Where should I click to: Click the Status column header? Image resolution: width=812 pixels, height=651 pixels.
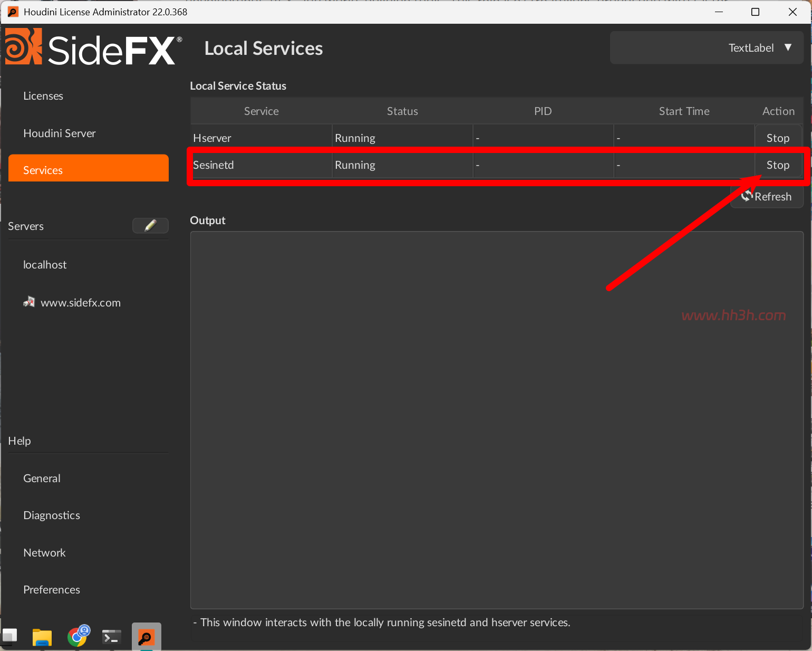[402, 111]
